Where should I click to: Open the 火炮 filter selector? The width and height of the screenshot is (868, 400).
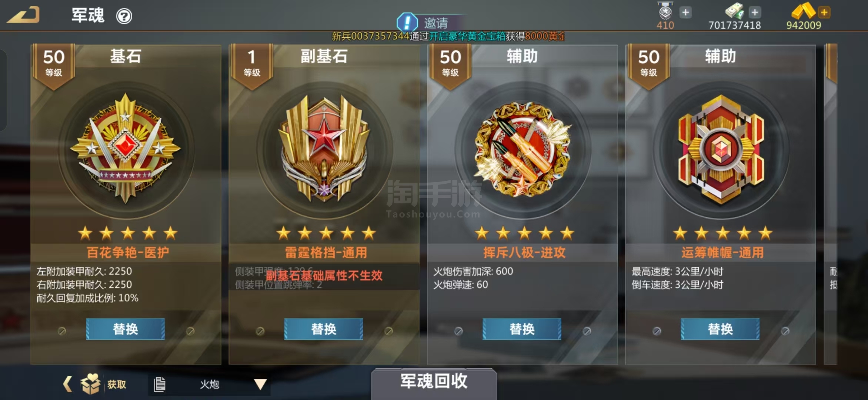210,384
